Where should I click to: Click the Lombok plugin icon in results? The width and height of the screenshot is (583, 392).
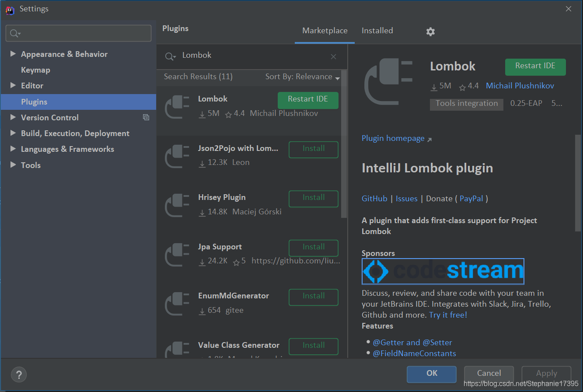pyautogui.click(x=177, y=107)
